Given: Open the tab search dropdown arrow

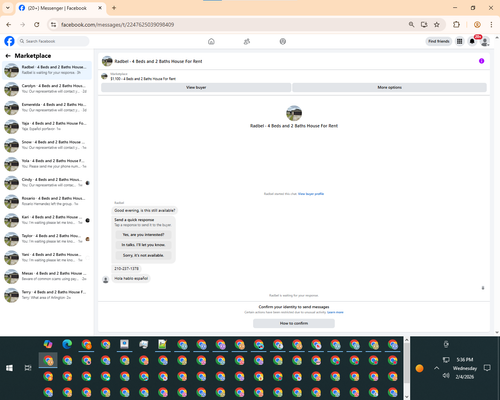Looking at the screenshot, I should click(x=8, y=8).
